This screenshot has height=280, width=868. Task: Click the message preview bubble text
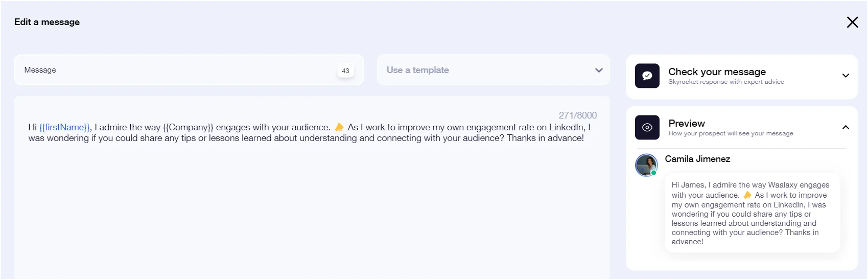tap(752, 213)
